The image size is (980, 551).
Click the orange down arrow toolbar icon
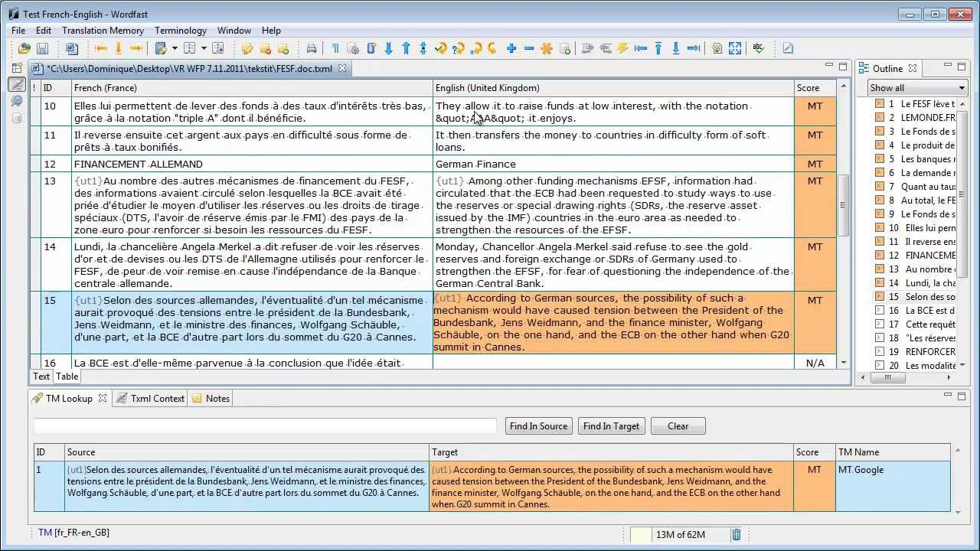pos(119,48)
